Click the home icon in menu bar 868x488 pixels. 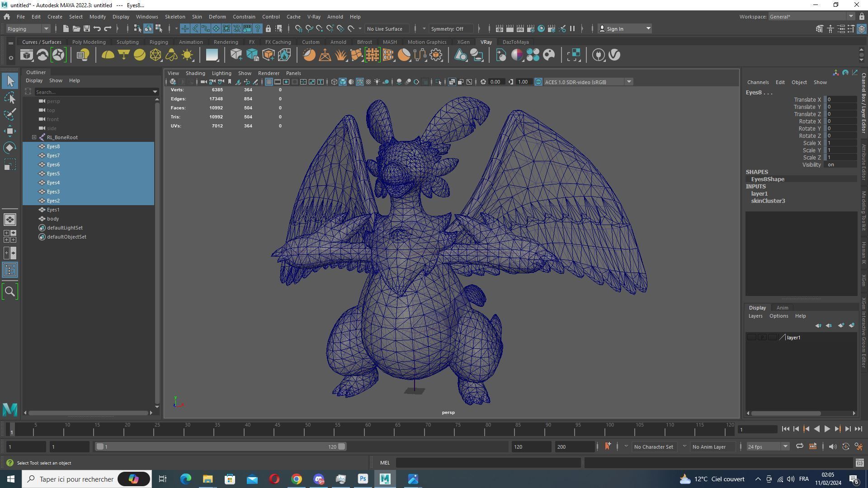7,17
